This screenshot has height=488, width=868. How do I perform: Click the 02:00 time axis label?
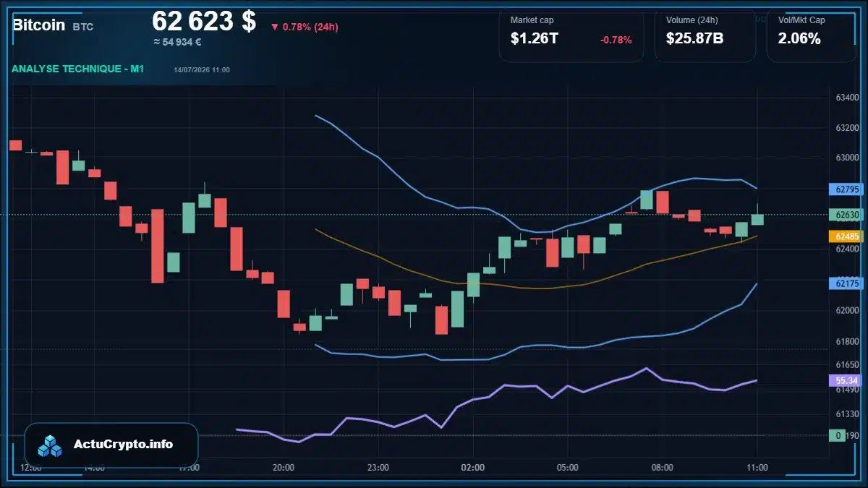point(473,468)
